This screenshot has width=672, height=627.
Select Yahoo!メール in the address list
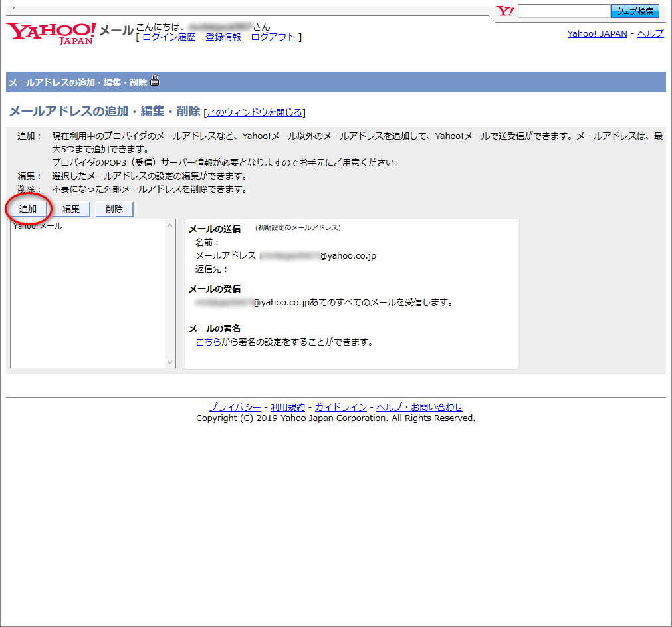coord(38,226)
